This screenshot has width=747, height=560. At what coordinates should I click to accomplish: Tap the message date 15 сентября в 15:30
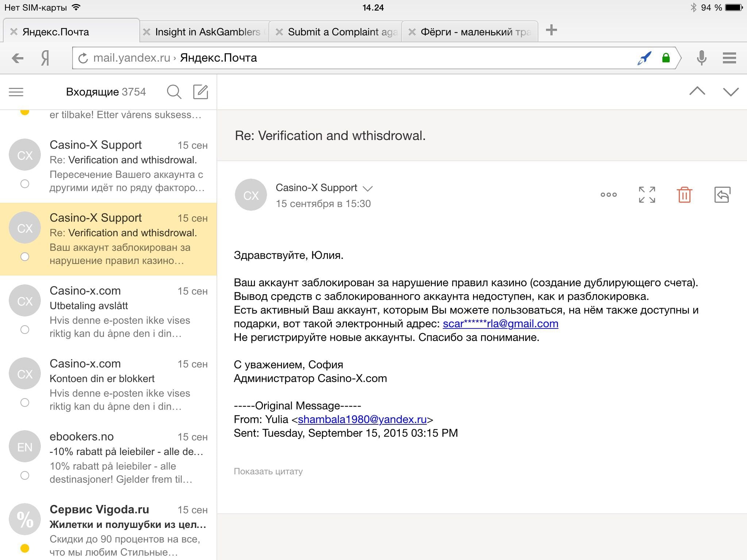323,203
